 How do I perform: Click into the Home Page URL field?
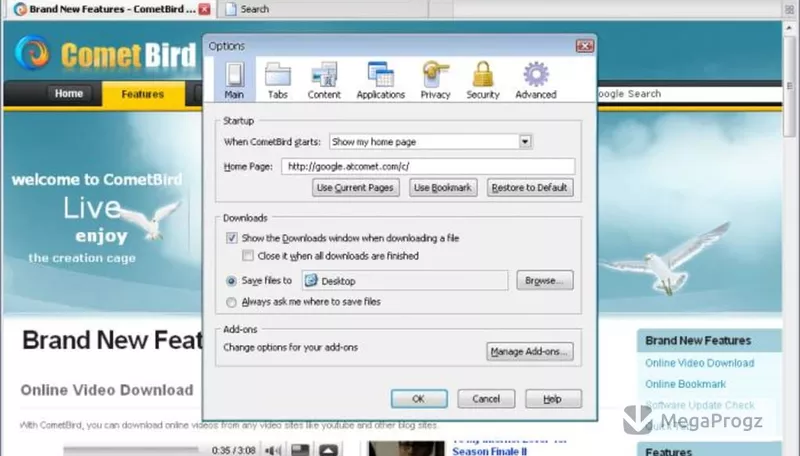point(428,166)
